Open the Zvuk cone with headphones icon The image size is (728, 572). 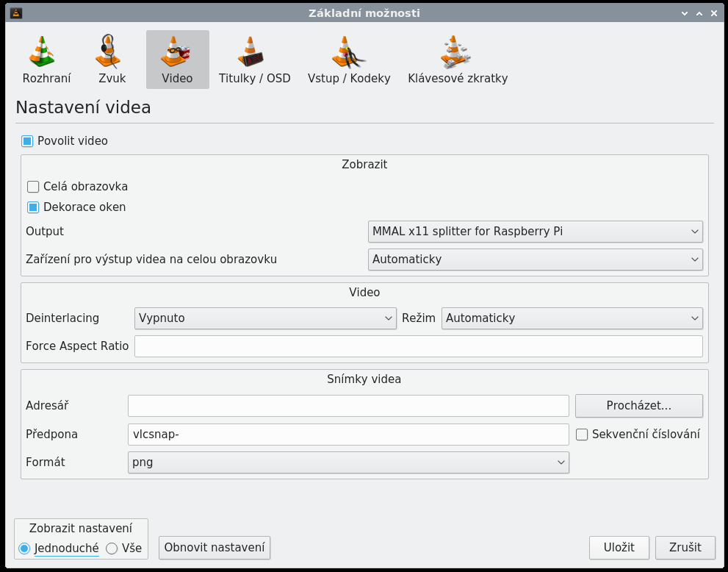(108, 51)
